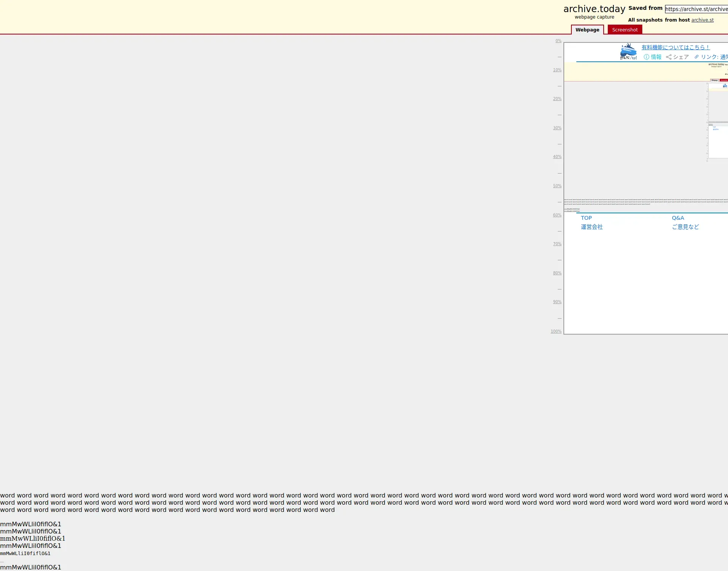Jump to the 10% page marker

(557, 70)
